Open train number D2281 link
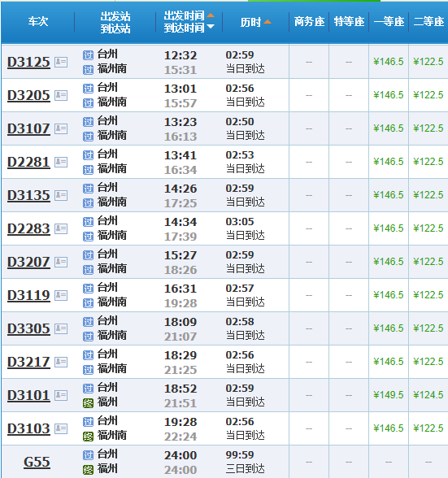 pyautogui.click(x=28, y=163)
